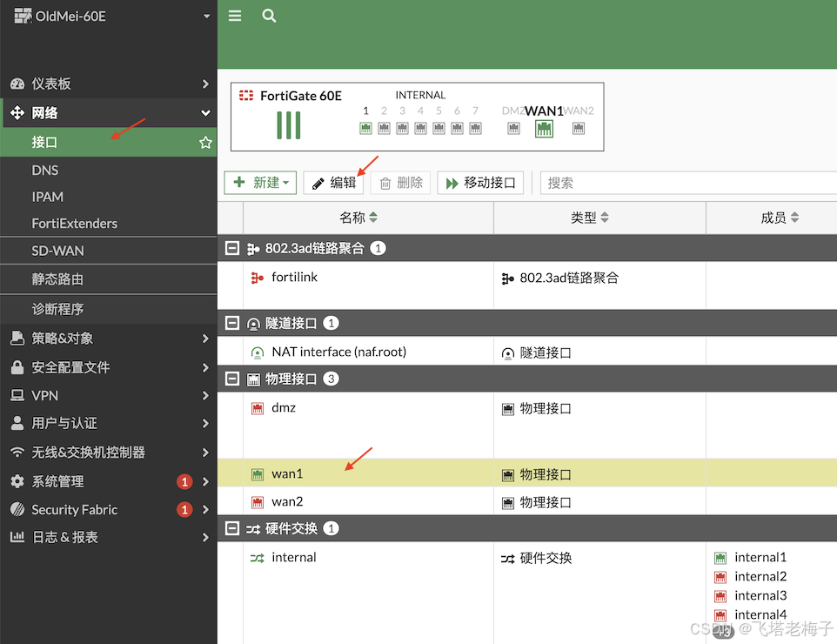Click the 无线&交换机控制器 wifi icon

click(17, 452)
